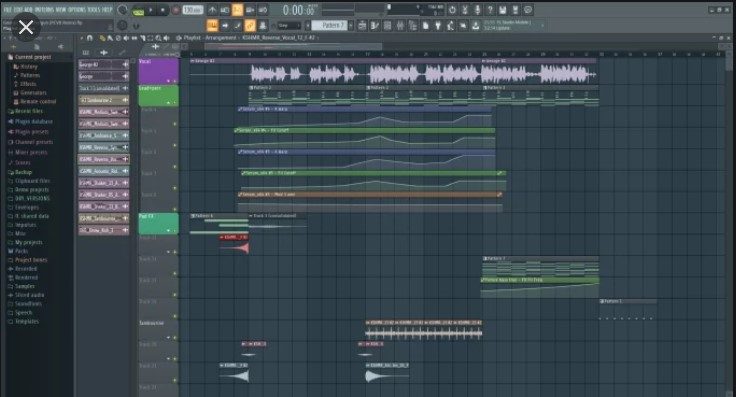
Task: Click the tempo display showing 130
Action: [x=192, y=10]
